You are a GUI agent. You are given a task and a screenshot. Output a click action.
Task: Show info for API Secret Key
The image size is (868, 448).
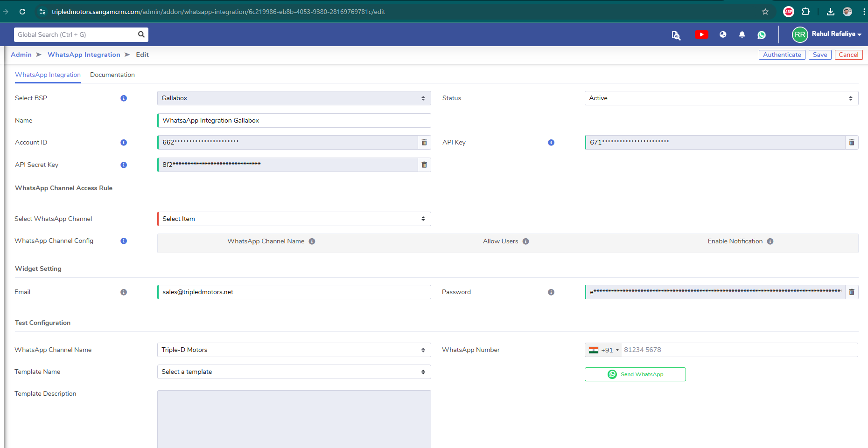[124, 165]
